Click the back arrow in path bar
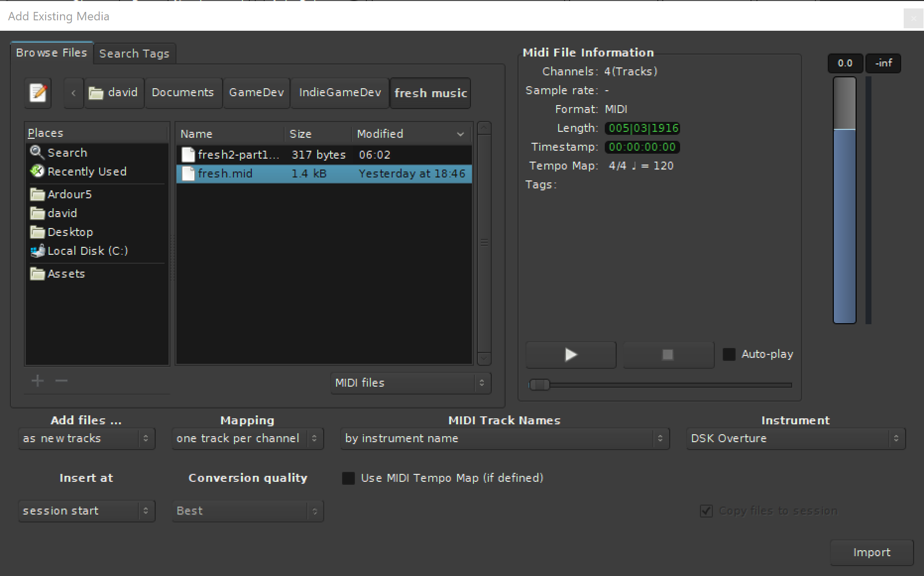Screen dimensions: 924x576 tap(73, 93)
